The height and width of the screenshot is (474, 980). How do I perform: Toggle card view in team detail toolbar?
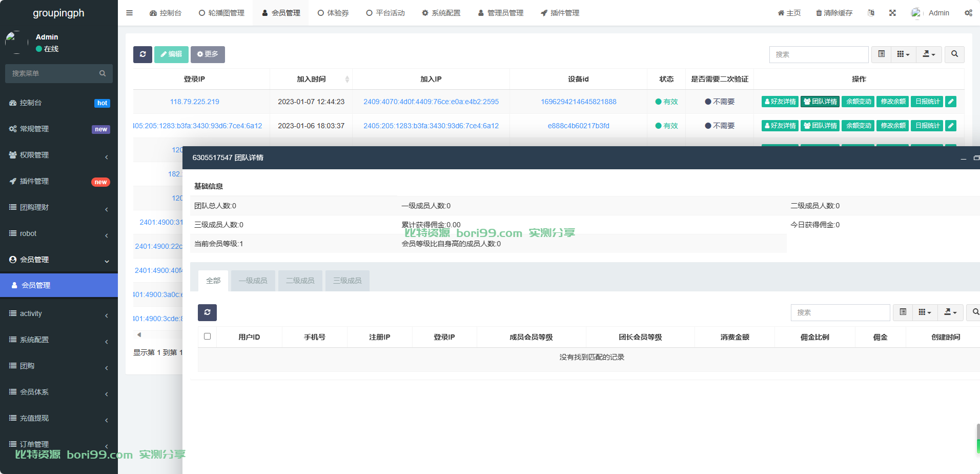903,312
